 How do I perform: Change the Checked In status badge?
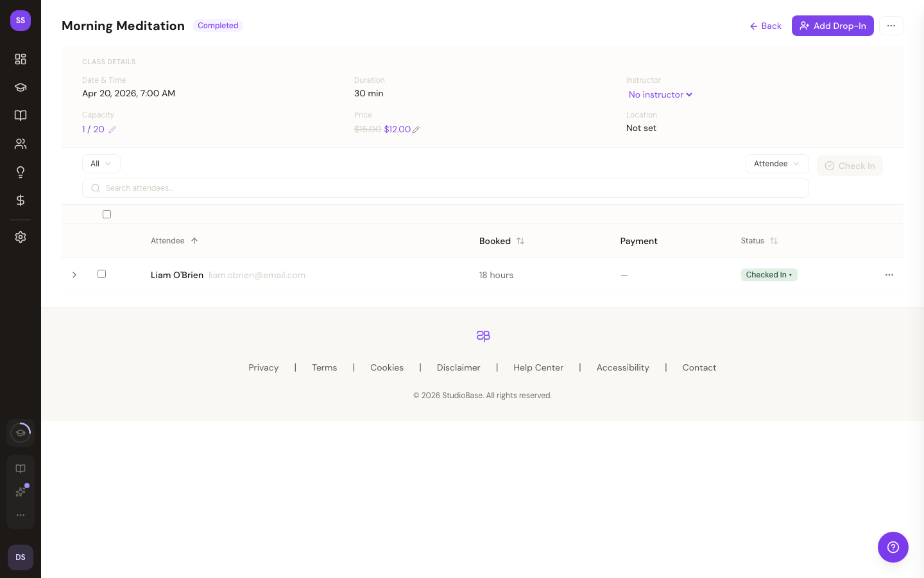[769, 275]
